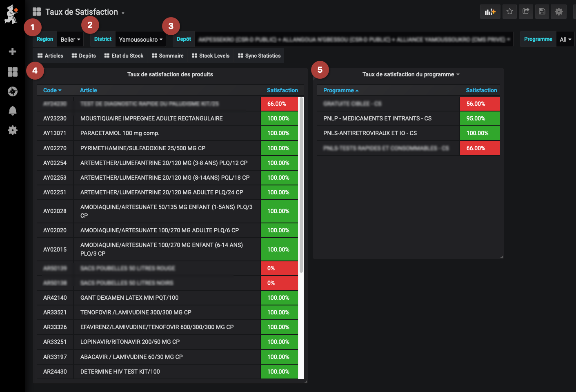This screenshot has height=392, width=576.
Task: Open the Programme dropdown set to All
Action: tap(565, 40)
